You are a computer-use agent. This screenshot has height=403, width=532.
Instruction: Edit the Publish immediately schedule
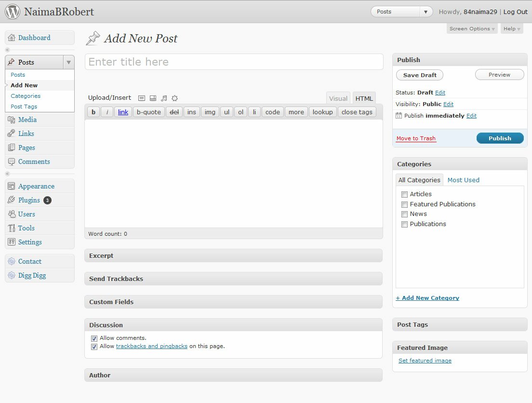click(x=471, y=116)
